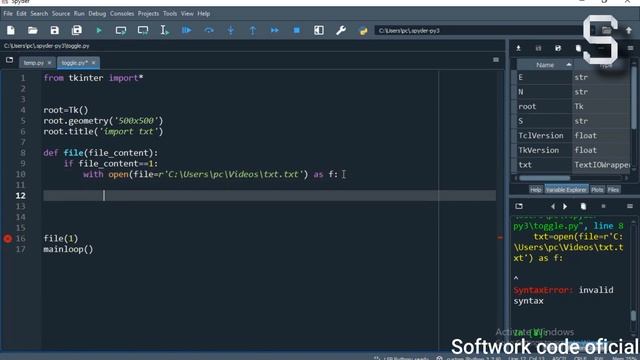Step out to return in debugger
The width and height of the screenshot is (640, 360).
click(x=253, y=30)
